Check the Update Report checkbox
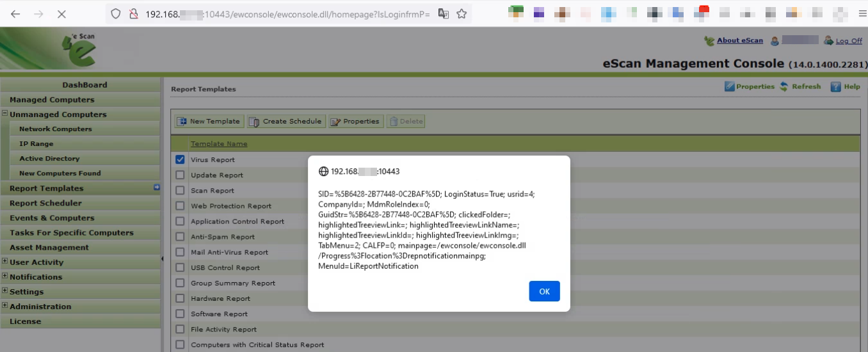 180,175
